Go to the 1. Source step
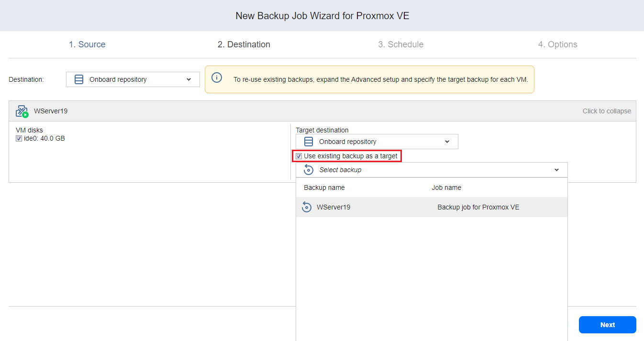Screen dimensions: 644x341 (x=87, y=44)
